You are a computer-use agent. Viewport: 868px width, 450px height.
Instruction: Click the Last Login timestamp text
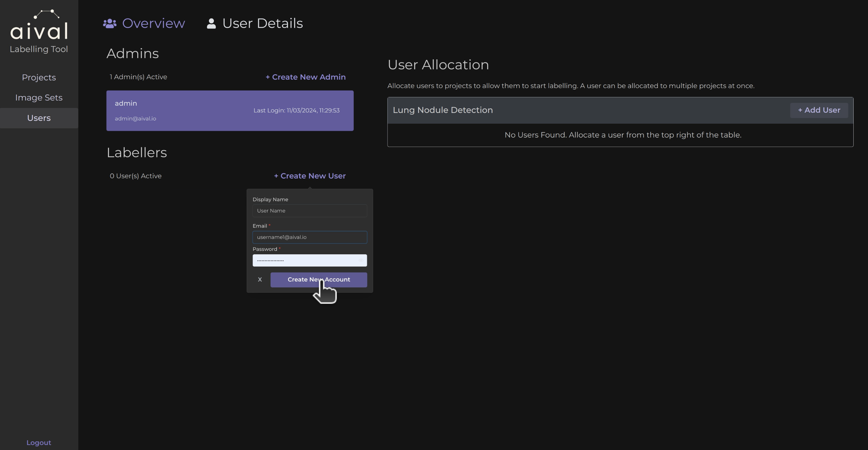click(297, 110)
